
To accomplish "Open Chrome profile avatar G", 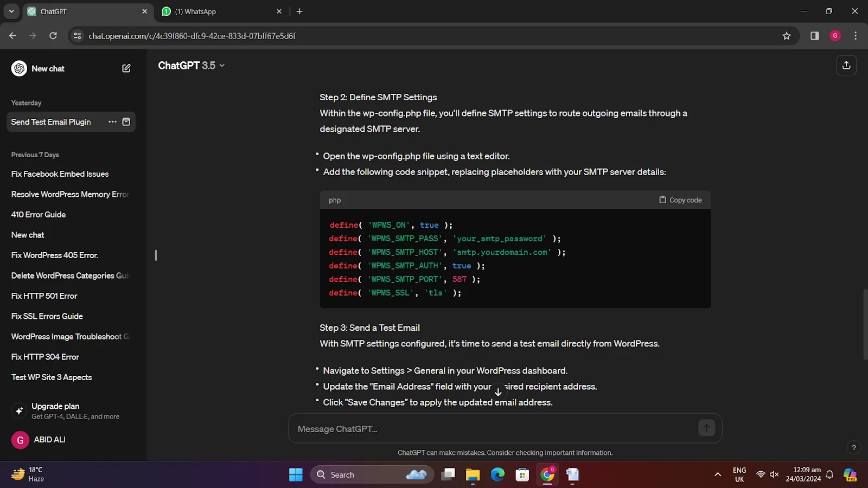I will [835, 36].
